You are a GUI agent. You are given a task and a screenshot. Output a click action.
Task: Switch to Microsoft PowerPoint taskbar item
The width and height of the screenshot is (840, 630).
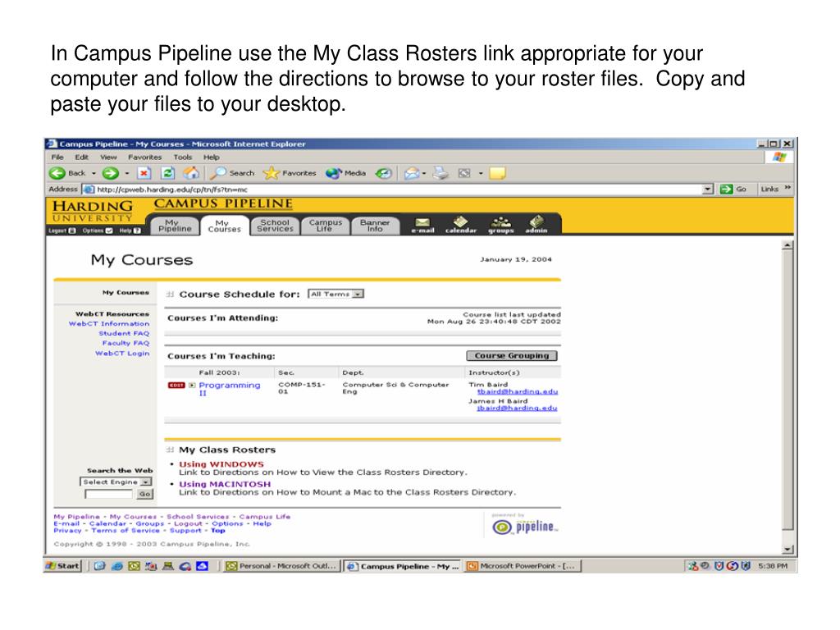(523, 566)
